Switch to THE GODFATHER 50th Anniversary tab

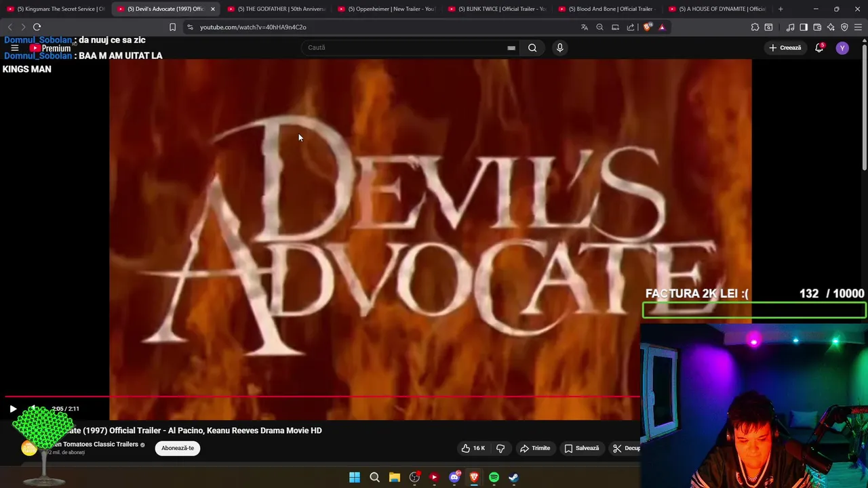(276, 9)
